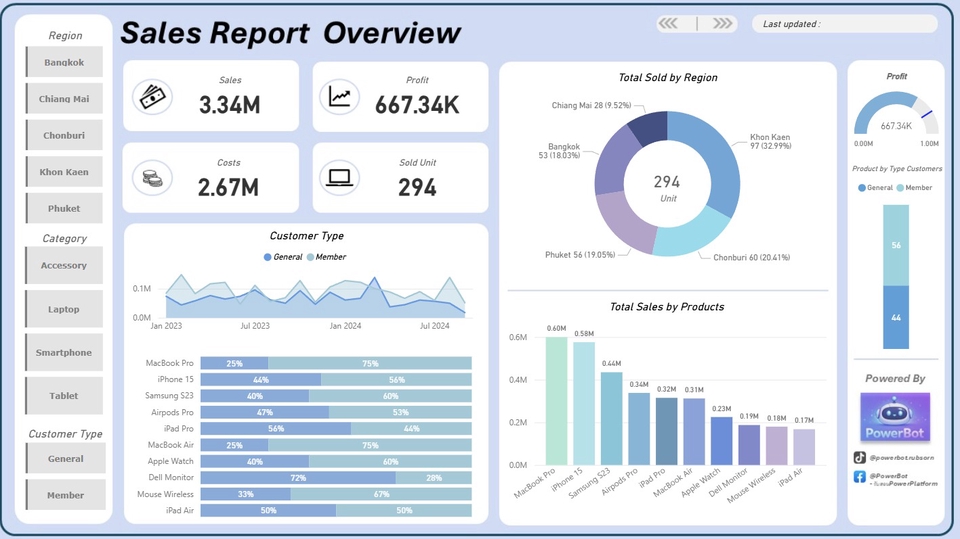Click MacBook Pro 25% General bar segment
This screenshot has height=539, width=960.
tap(234, 363)
